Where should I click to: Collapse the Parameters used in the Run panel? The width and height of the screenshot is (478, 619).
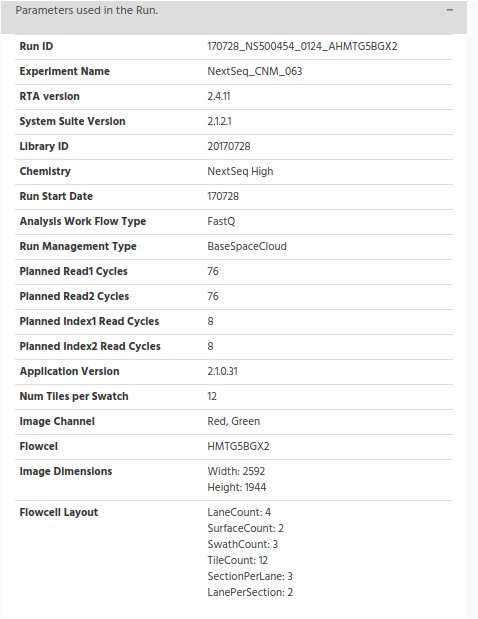450,10
